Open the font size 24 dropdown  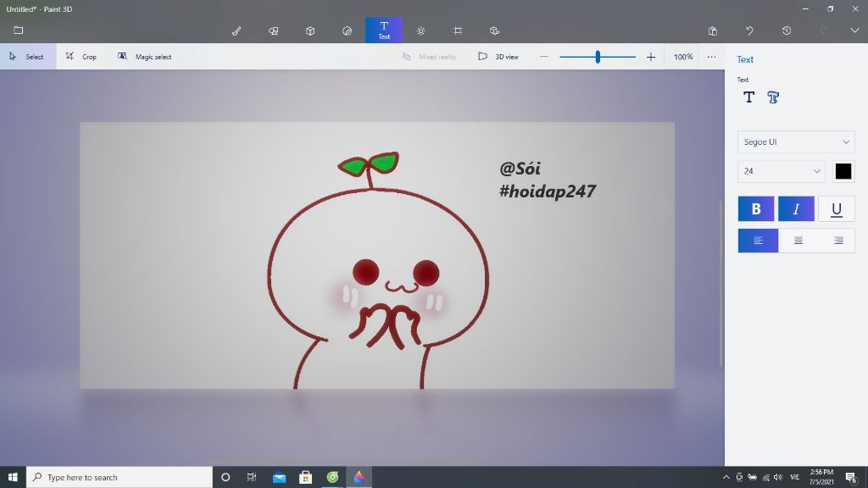coord(781,171)
